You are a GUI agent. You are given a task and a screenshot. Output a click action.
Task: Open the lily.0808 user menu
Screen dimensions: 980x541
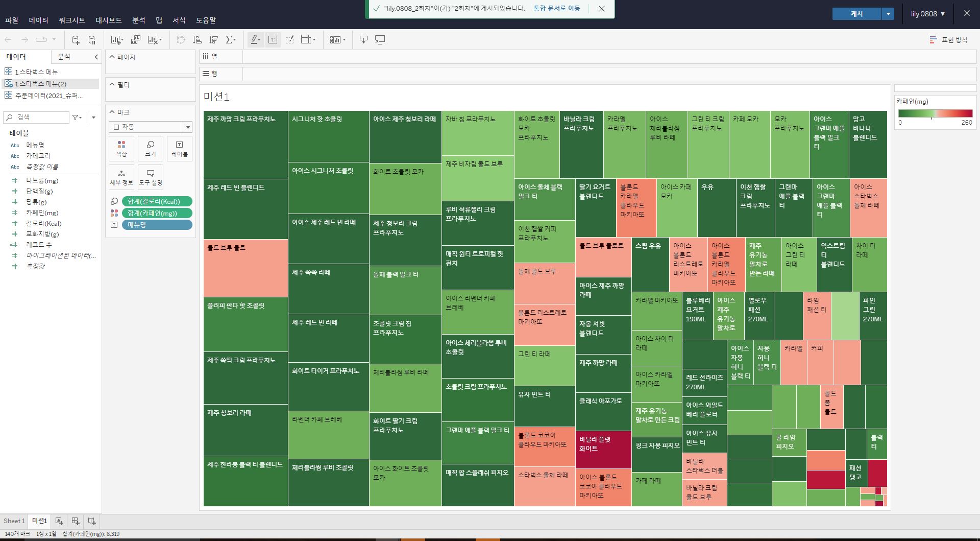(927, 14)
